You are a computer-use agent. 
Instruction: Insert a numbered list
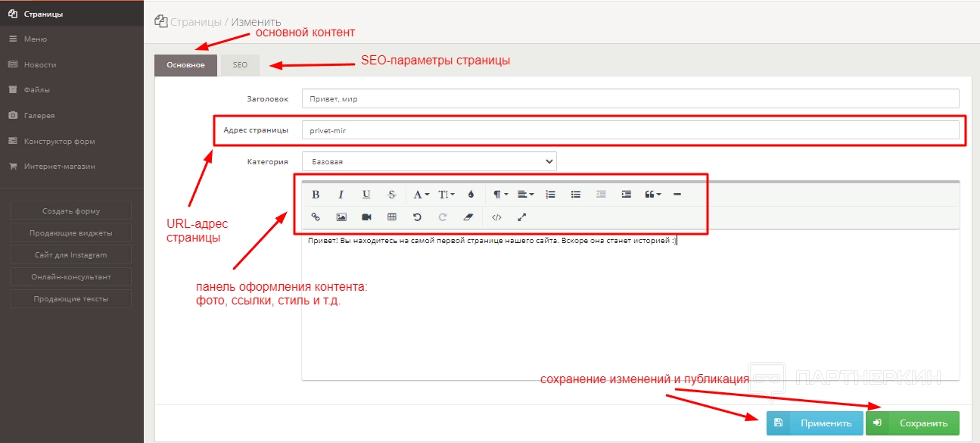(x=551, y=195)
